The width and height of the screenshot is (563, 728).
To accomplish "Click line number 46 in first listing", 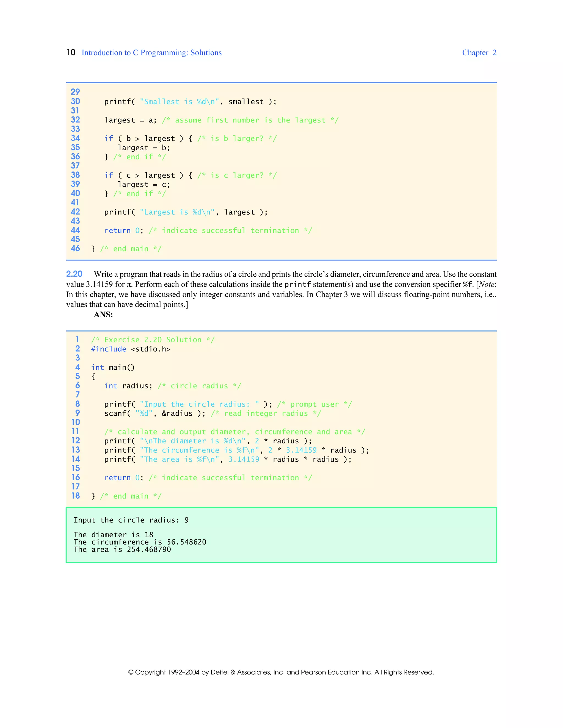I will click(x=75, y=248).
